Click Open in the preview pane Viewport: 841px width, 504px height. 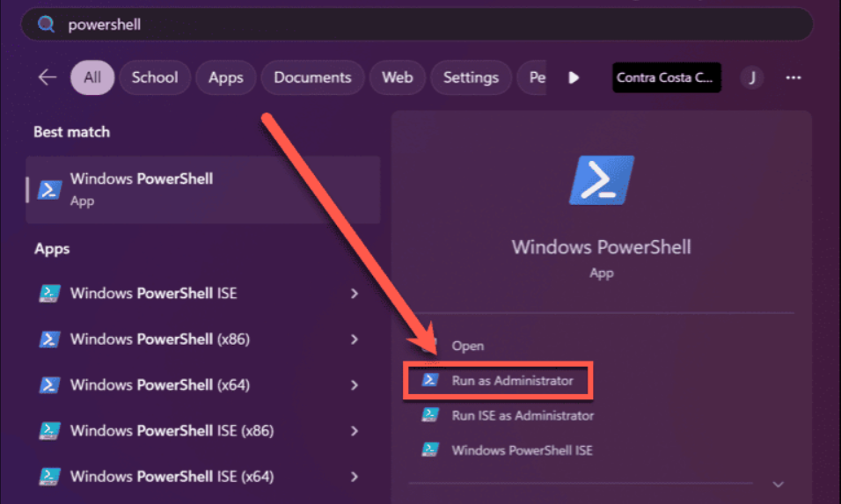click(x=468, y=346)
